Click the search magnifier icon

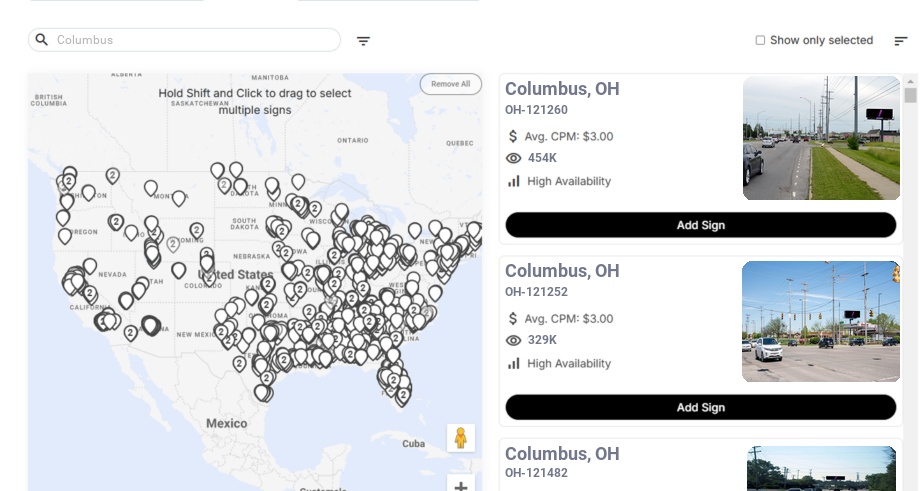pos(42,40)
